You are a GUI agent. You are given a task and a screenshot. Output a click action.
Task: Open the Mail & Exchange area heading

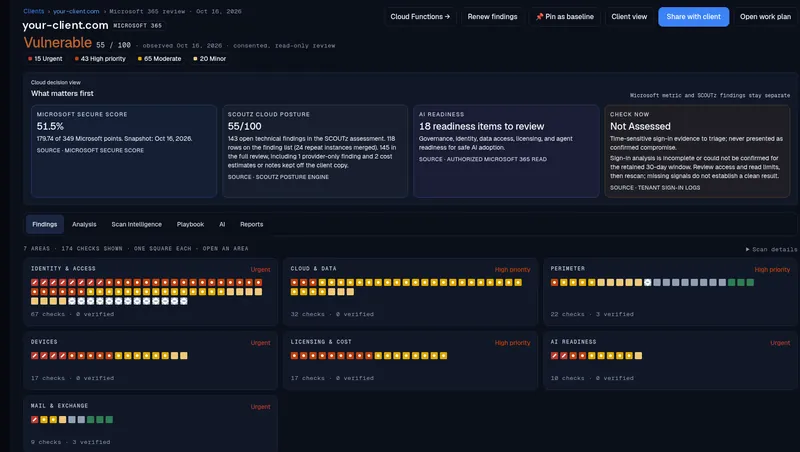59,406
